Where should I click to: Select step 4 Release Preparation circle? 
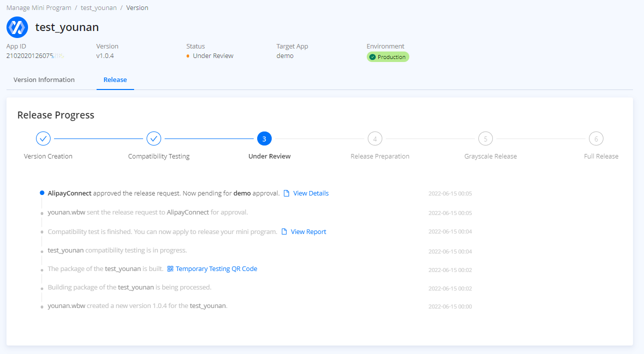[x=375, y=138]
